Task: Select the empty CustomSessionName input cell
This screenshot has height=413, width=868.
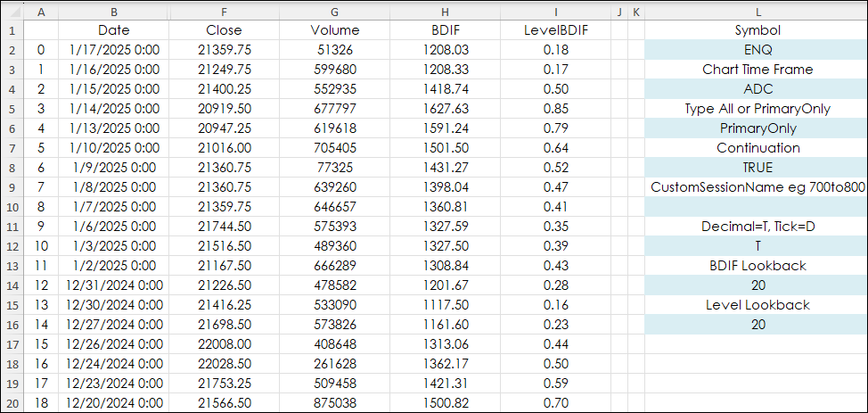Action: tap(757, 207)
